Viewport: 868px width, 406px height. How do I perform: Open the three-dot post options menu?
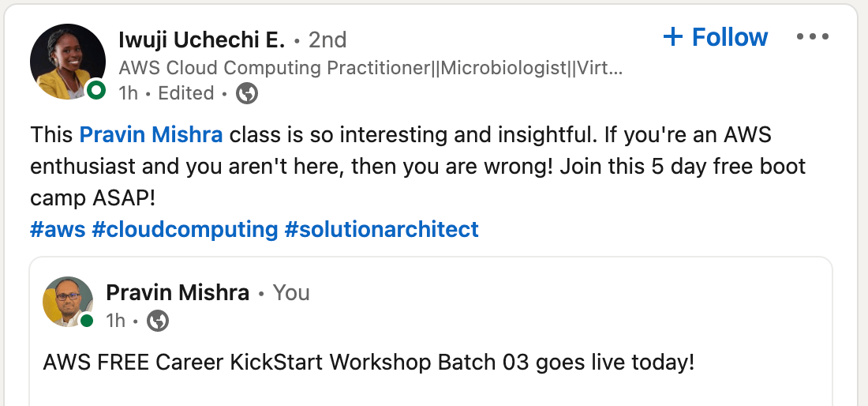point(813,37)
